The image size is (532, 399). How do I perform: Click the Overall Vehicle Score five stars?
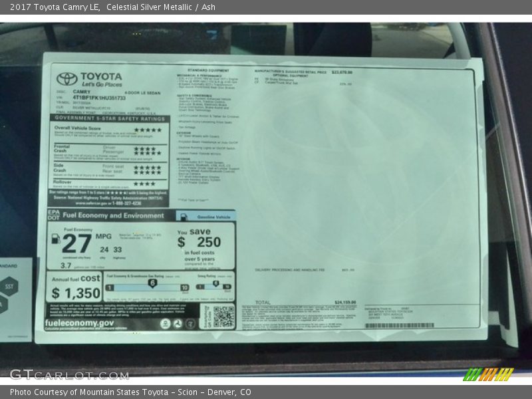pos(147,130)
